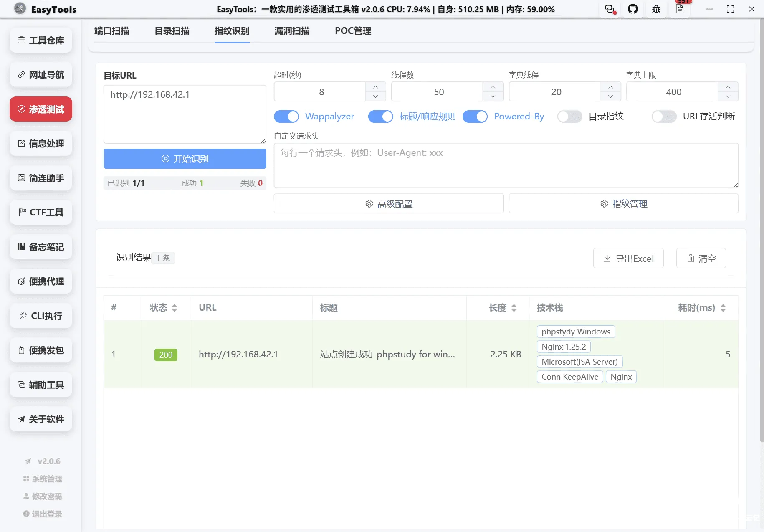Turn on URL存活判断 switch
764x532 pixels.
pyautogui.click(x=664, y=117)
